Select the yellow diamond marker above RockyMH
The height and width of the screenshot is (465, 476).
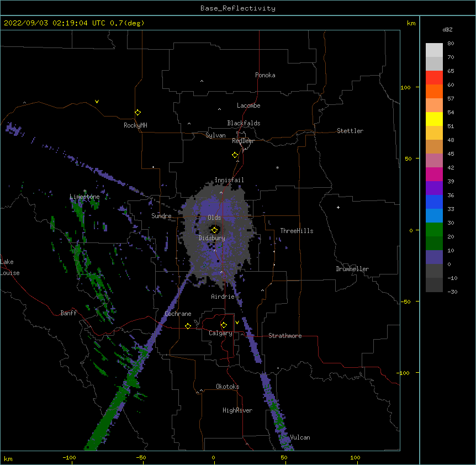[x=137, y=112]
